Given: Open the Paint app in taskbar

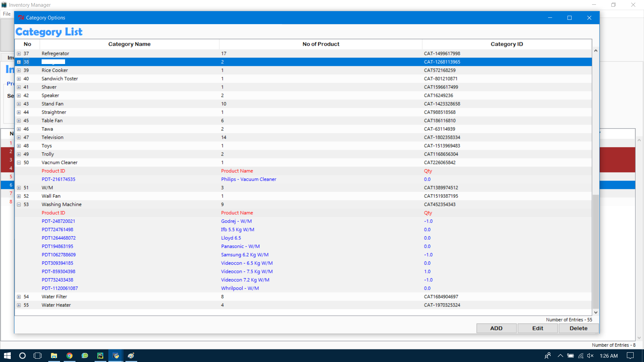Looking at the screenshot, I should coord(131,356).
